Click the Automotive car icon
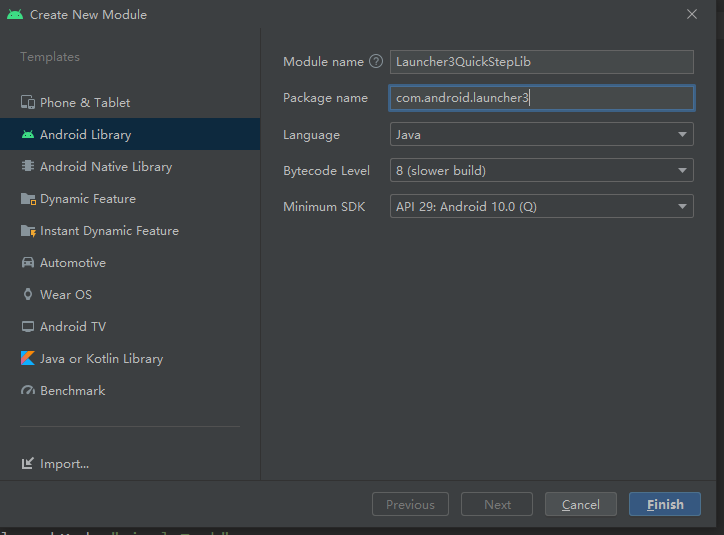The image size is (724, 535). click(28, 262)
